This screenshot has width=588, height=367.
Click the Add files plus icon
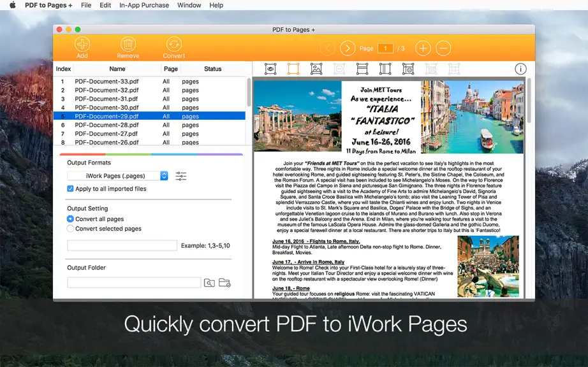(x=82, y=44)
